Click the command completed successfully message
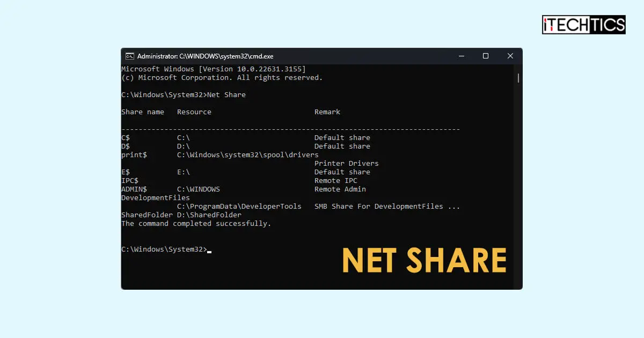 coord(196,223)
